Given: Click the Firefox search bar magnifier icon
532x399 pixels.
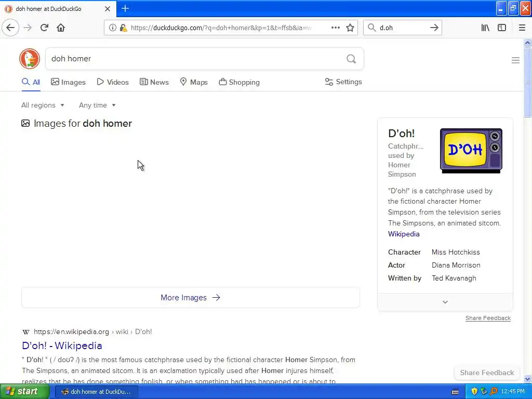Looking at the screenshot, I should point(371,28).
